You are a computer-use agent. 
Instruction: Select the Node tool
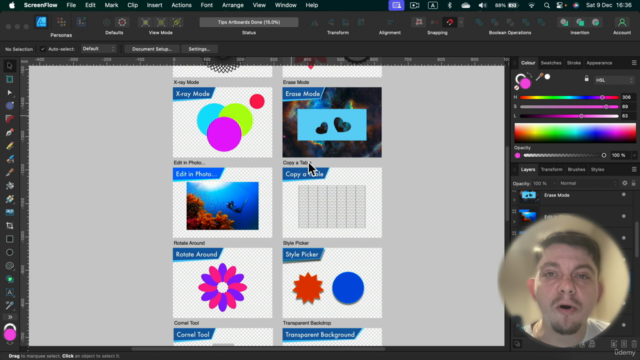pyautogui.click(x=9, y=93)
